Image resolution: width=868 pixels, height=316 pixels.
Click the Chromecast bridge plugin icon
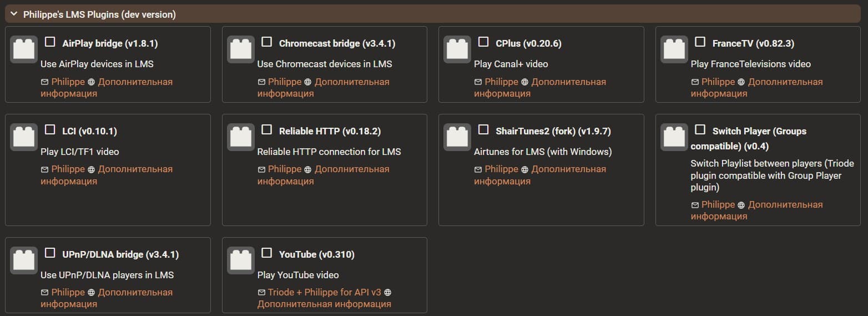240,49
